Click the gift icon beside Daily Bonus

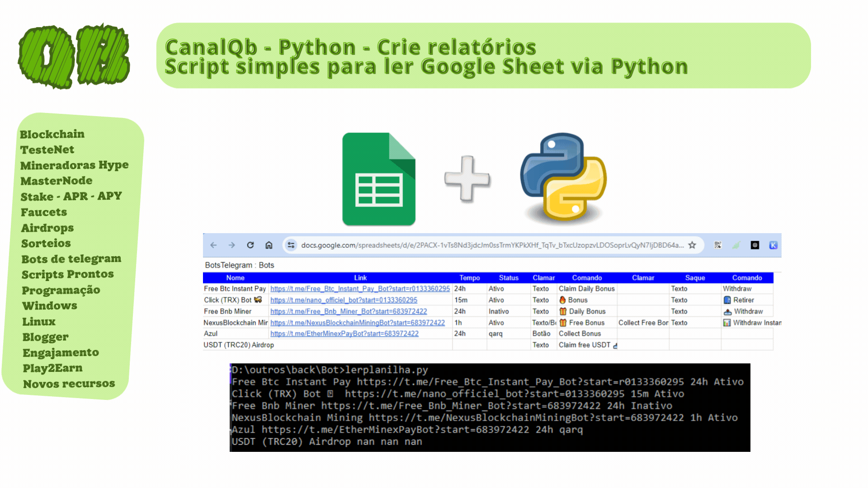click(x=563, y=311)
